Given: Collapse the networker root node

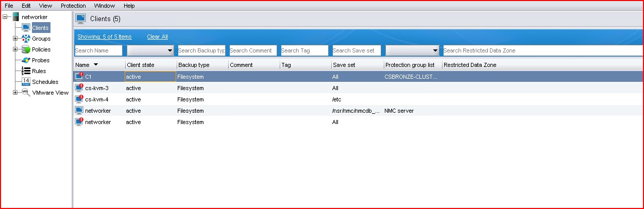Looking at the screenshot, I should tap(5, 17).
